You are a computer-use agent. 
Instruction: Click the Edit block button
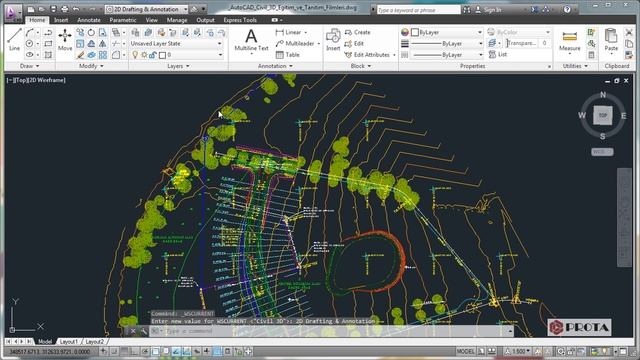tap(354, 43)
